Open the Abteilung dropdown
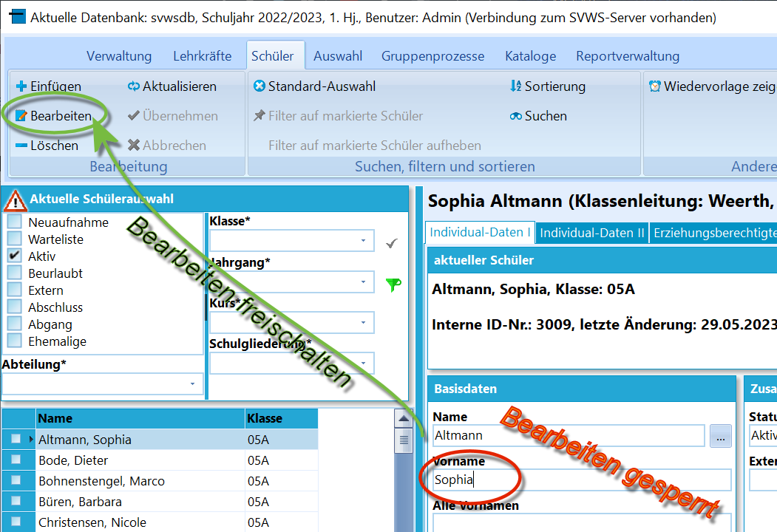Viewport: 777px width, 532px height. [x=193, y=384]
